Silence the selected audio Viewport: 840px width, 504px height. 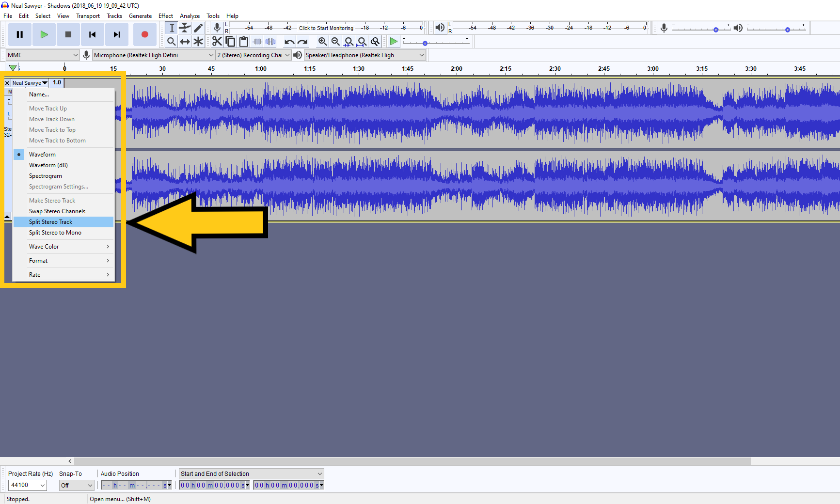click(x=270, y=41)
